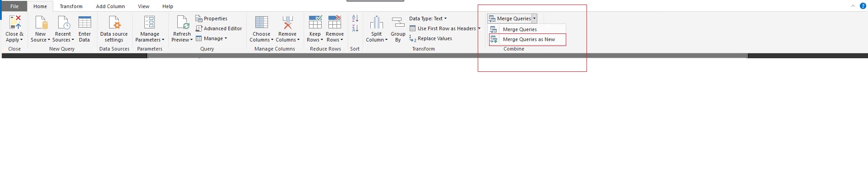Open the Enter Data table icon

pos(85,22)
